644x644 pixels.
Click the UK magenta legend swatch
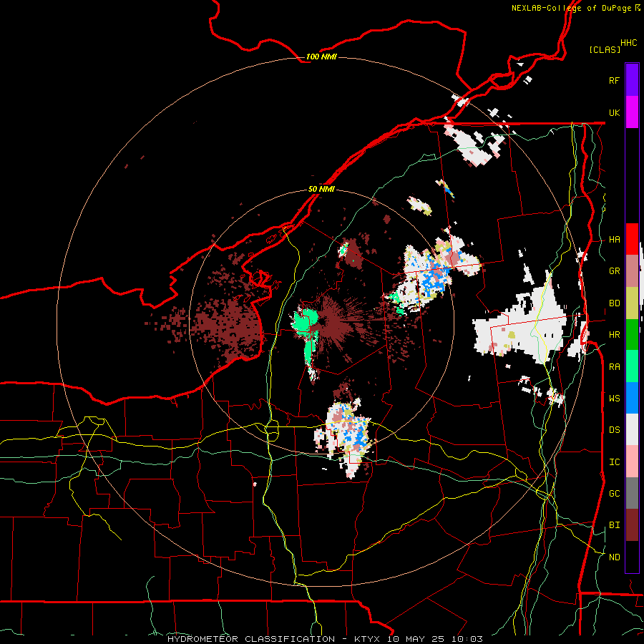click(632, 112)
